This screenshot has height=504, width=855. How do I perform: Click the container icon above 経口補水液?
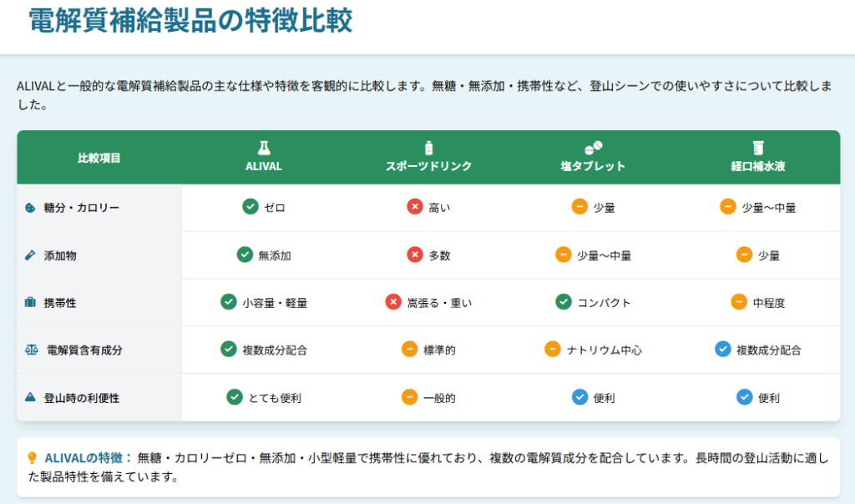(x=758, y=148)
